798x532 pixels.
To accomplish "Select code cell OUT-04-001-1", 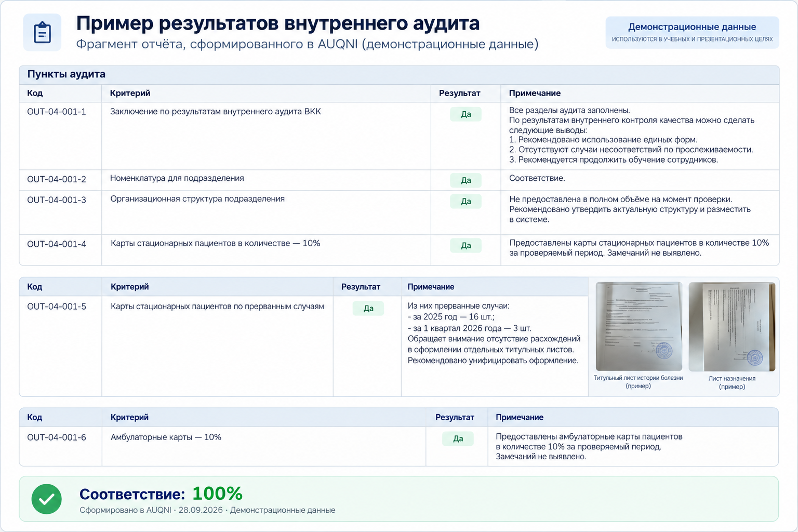I will coord(57,112).
